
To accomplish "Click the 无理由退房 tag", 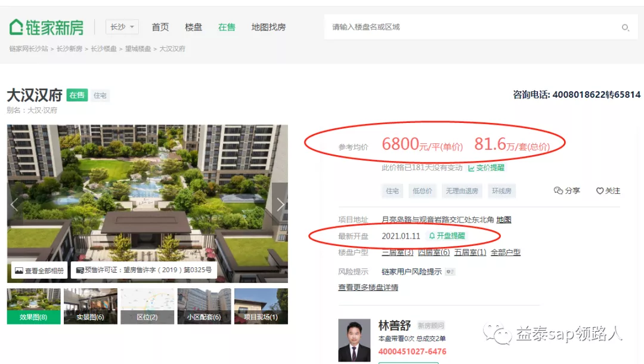I will pyautogui.click(x=462, y=191).
